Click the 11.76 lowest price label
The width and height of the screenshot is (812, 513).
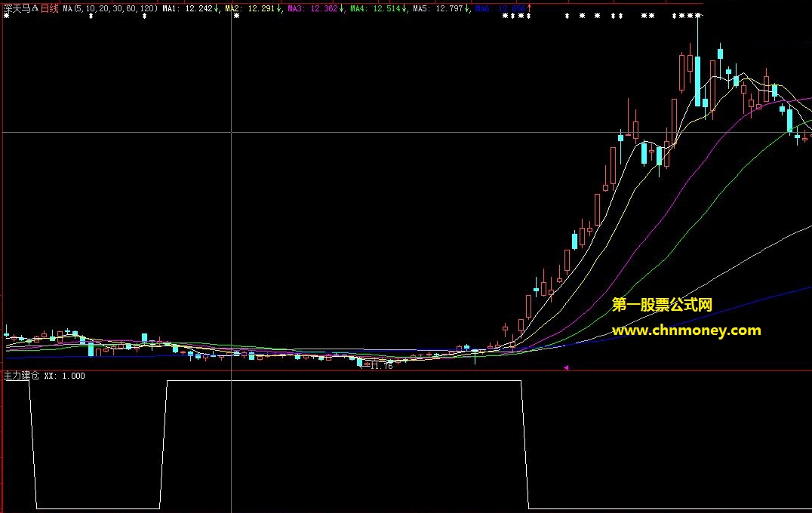tap(382, 365)
